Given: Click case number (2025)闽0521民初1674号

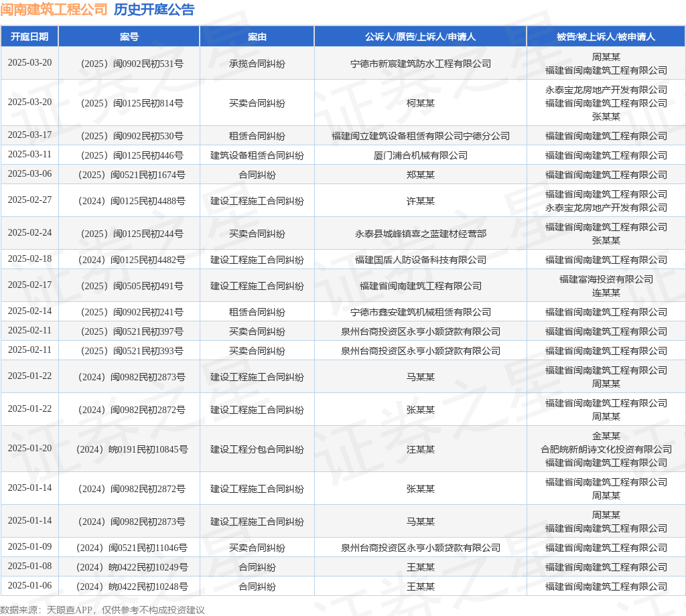Looking at the screenshot, I should (x=132, y=175).
